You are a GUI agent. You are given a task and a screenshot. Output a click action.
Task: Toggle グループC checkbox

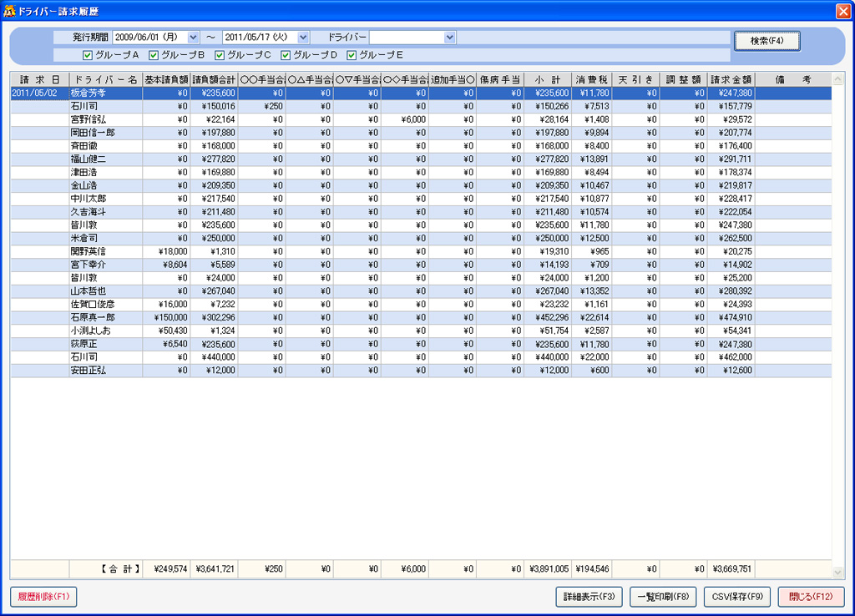(220, 55)
